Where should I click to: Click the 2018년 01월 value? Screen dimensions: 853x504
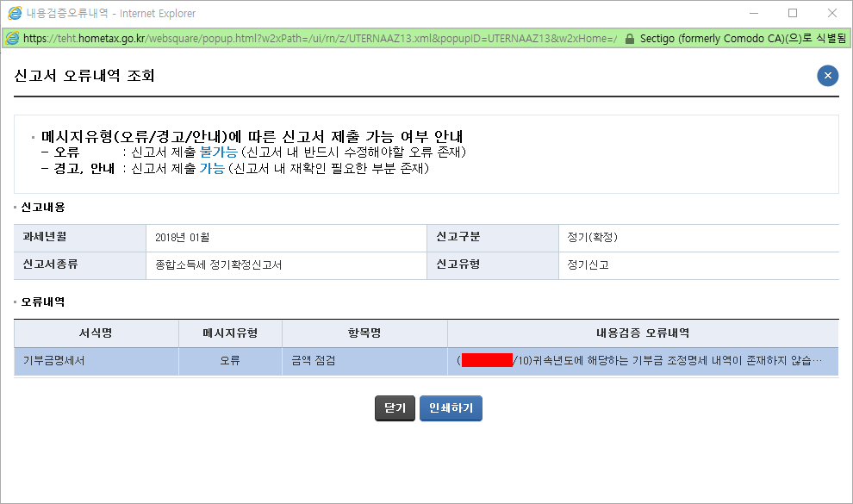[x=183, y=238]
